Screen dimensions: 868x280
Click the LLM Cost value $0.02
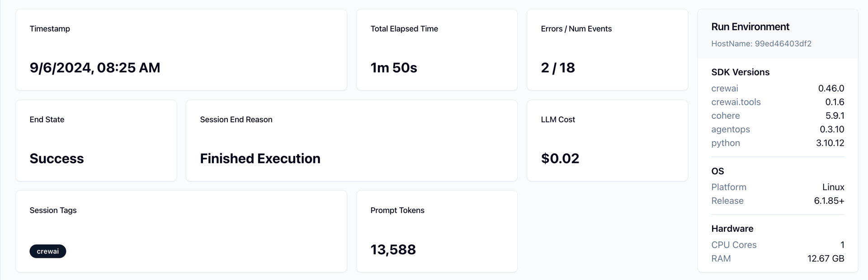(560, 159)
